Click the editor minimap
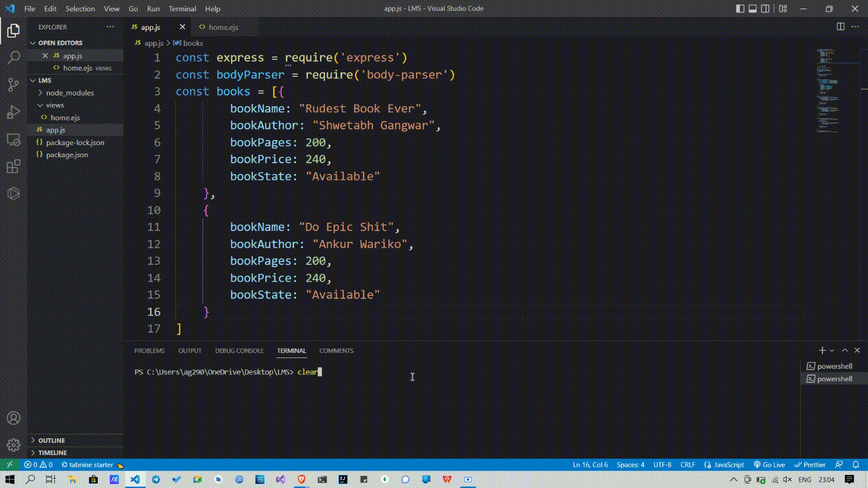The image size is (868, 488). (x=837, y=90)
